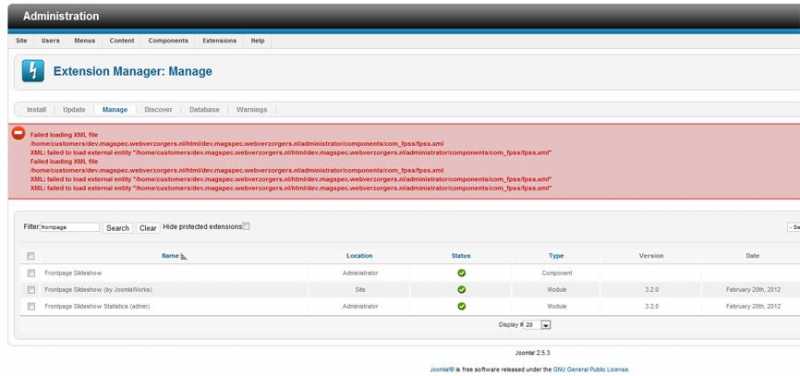800x376 pixels.
Task: Click the Version column header
Action: click(652, 256)
